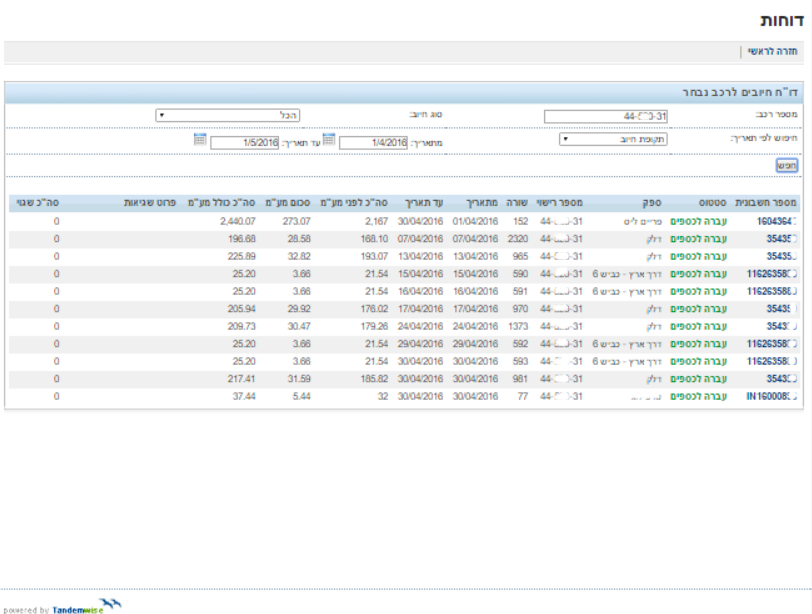The width and height of the screenshot is (812, 614).
Task: Sort by the סכום מע"מ column header
Action: 293,202
